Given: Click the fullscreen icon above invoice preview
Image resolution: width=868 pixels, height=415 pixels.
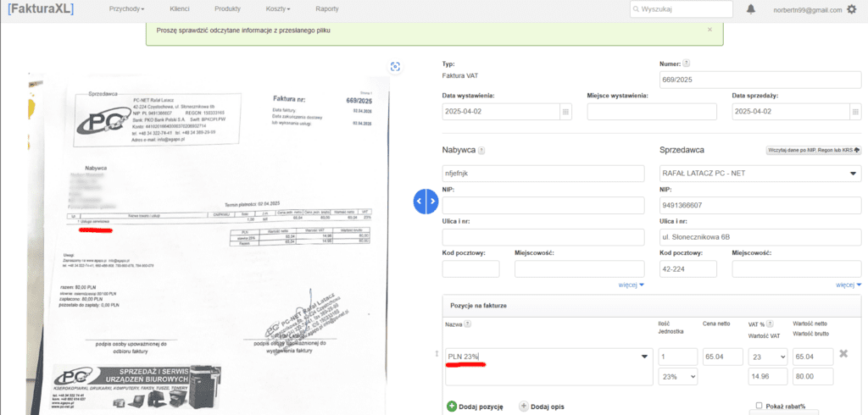Looking at the screenshot, I should pos(395,67).
